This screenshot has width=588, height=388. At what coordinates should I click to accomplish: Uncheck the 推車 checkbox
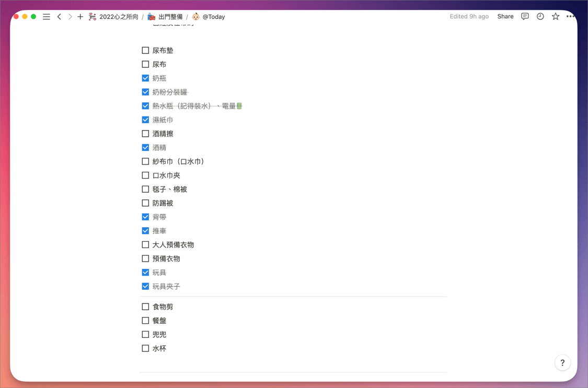click(x=145, y=230)
